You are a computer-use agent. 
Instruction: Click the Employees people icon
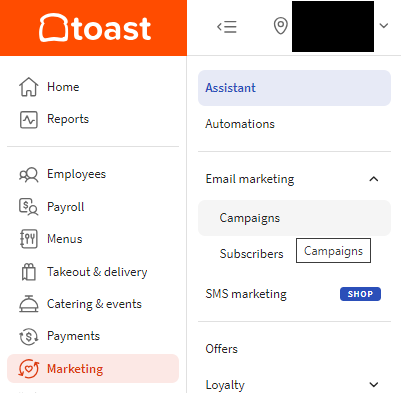pos(29,174)
